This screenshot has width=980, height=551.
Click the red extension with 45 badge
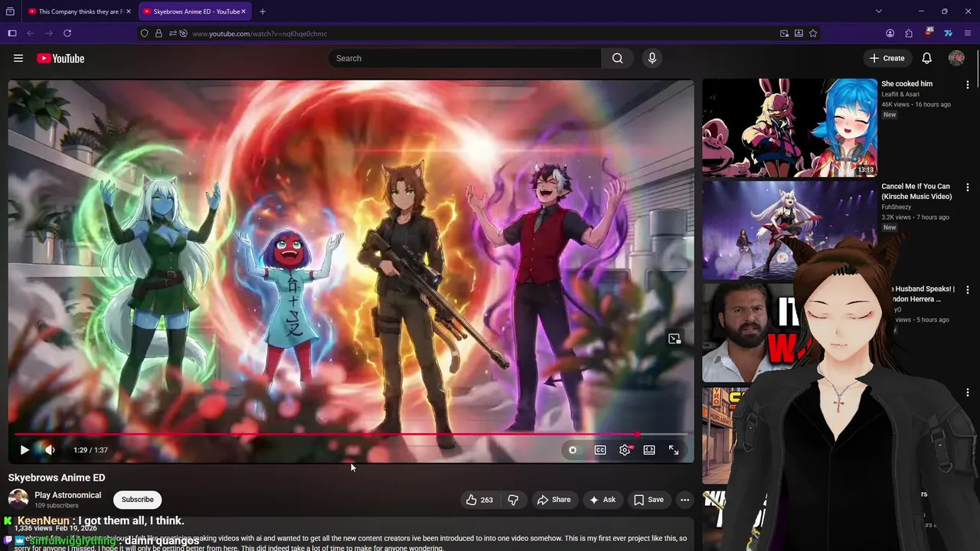click(929, 33)
